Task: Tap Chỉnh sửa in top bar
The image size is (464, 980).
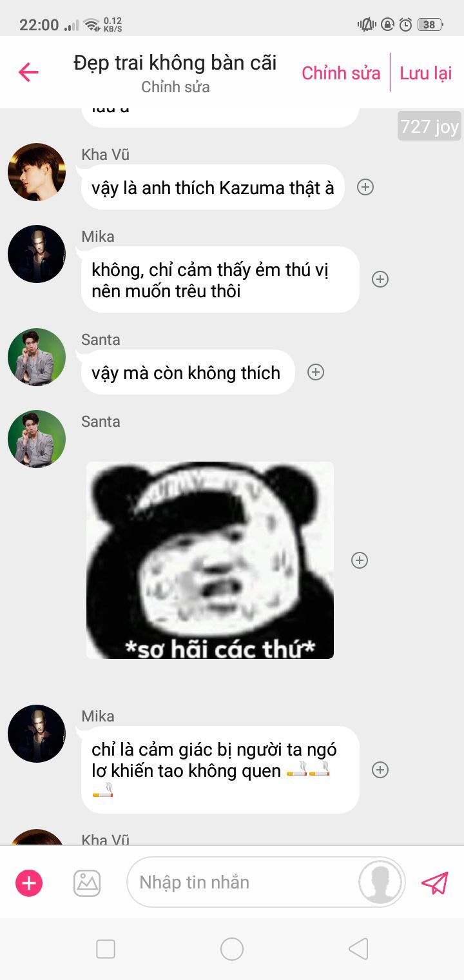Action: pyautogui.click(x=341, y=73)
